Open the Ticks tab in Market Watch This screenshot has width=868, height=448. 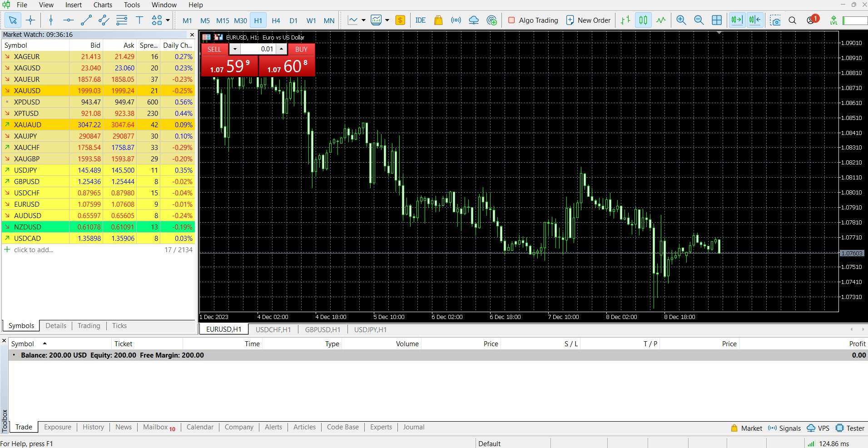119,326
